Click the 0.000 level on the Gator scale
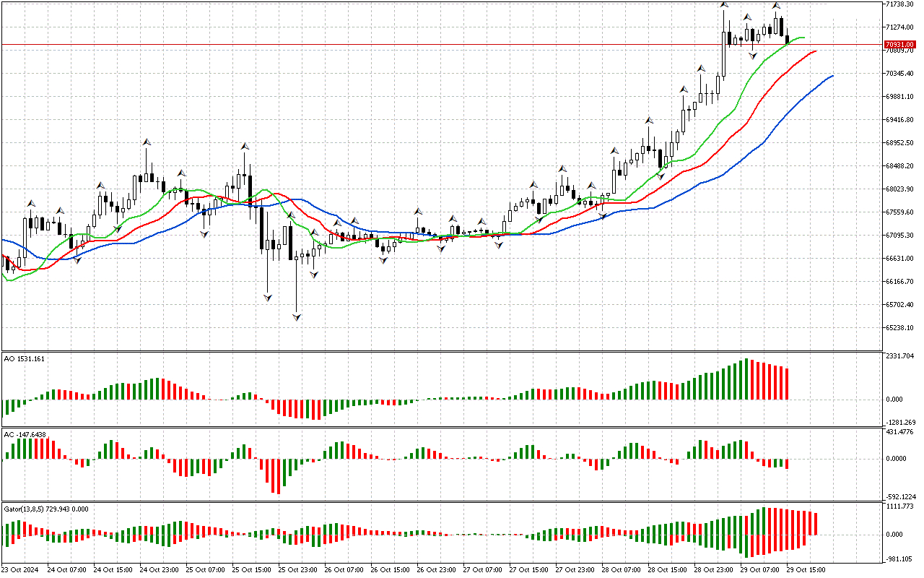The width and height of the screenshot is (924, 578). [x=895, y=535]
